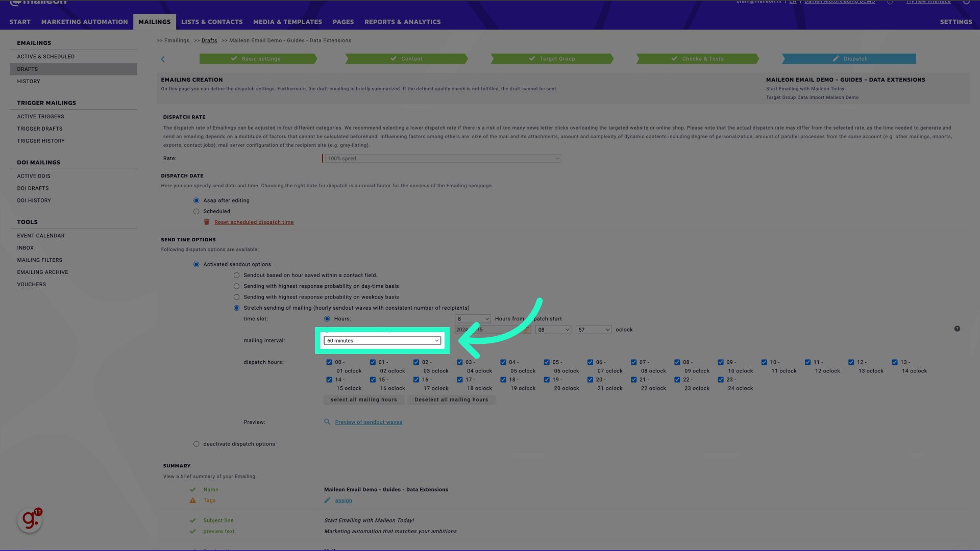Click the Preview of sendout waves link
This screenshot has height=551, width=980.
368,422
